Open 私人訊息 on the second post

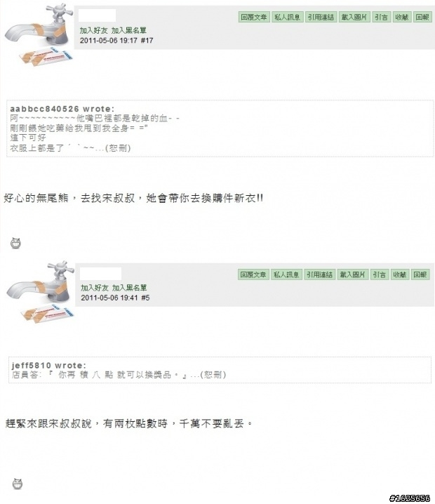[x=286, y=274]
